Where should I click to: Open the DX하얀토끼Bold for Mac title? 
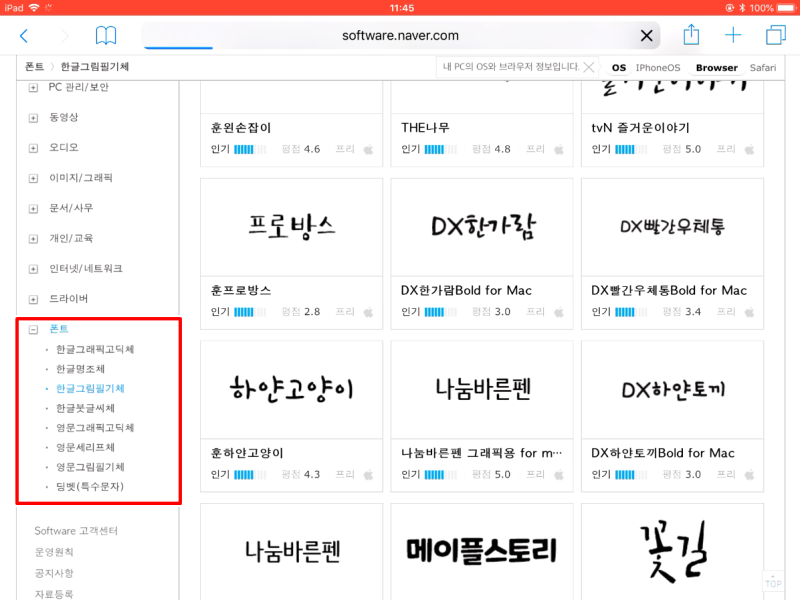[x=663, y=453]
